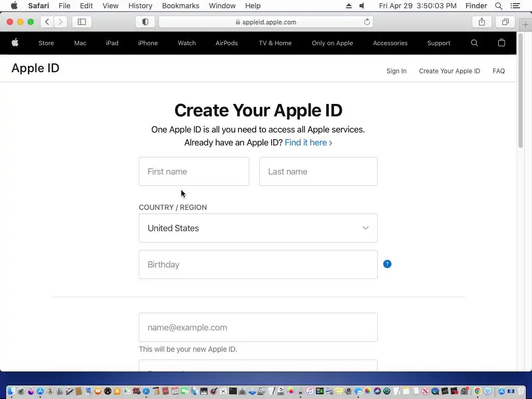Image resolution: width=532 pixels, height=399 pixels.
Task: Open the Safari menu
Action: 38,6
